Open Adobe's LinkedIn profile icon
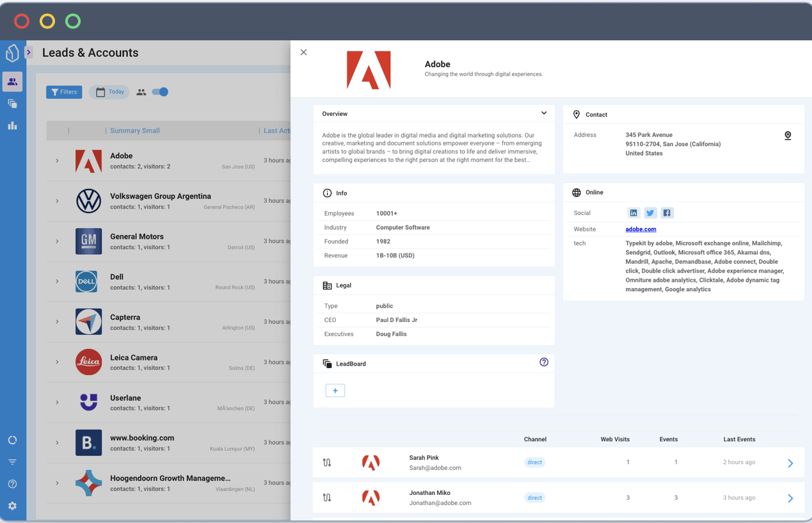Image resolution: width=812 pixels, height=523 pixels. (633, 213)
